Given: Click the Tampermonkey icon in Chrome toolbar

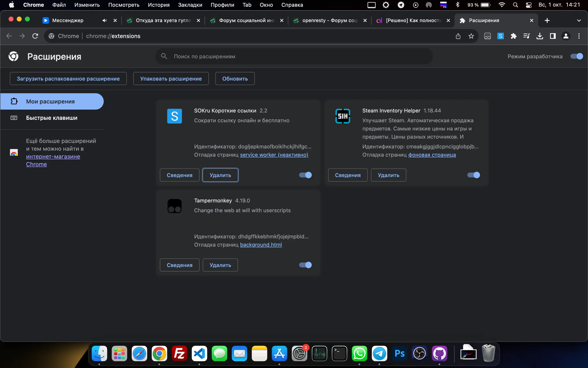Looking at the screenshot, I should point(487,36).
